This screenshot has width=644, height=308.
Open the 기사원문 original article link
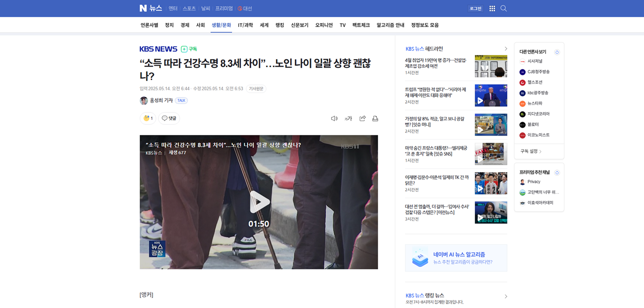coord(256,89)
